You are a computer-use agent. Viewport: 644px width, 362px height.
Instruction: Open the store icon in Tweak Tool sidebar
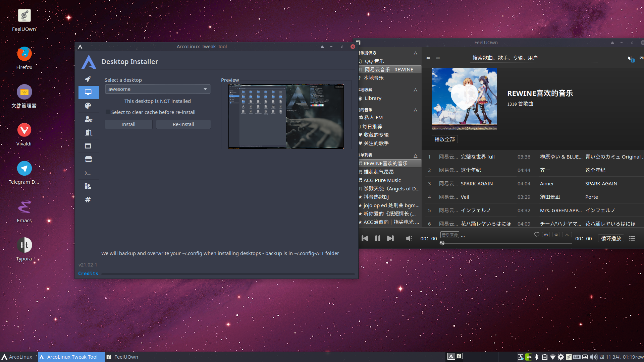(88, 160)
